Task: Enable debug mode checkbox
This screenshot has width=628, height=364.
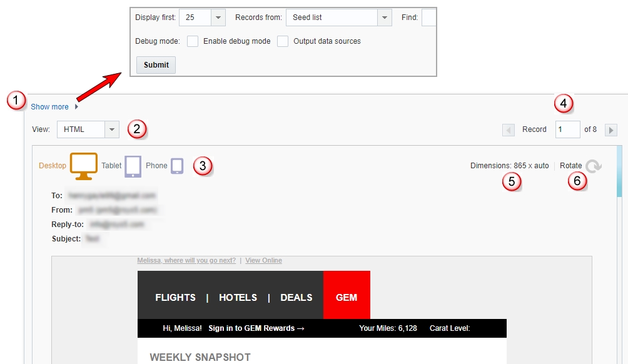Action: click(193, 41)
